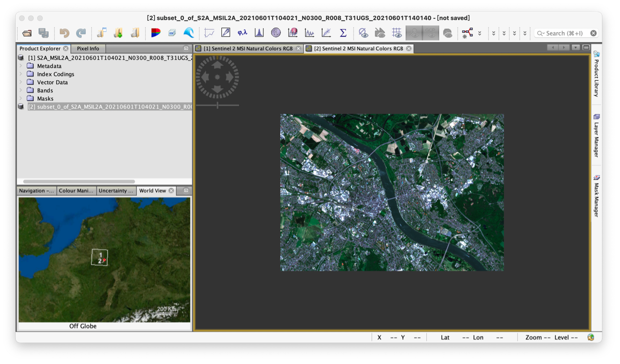620x364 pixels.
Task: Open the Profile Plot tool
Action: click(x=310, y=33)
